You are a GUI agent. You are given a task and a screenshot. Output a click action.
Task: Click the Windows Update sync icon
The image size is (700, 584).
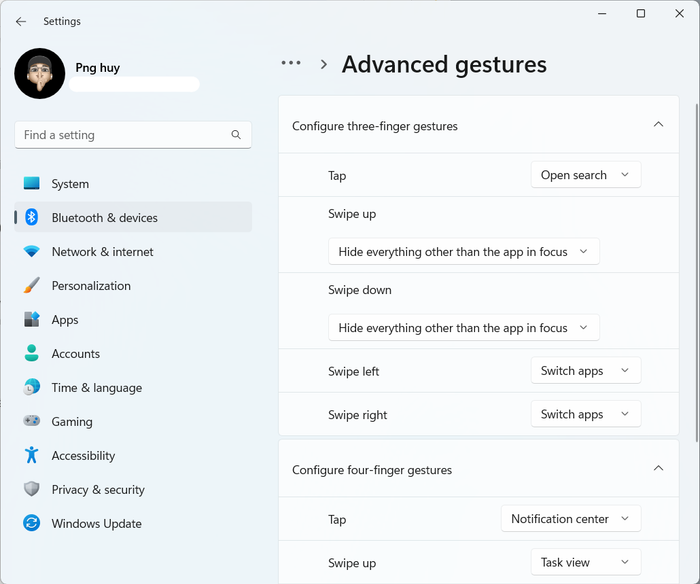[31, 523]
